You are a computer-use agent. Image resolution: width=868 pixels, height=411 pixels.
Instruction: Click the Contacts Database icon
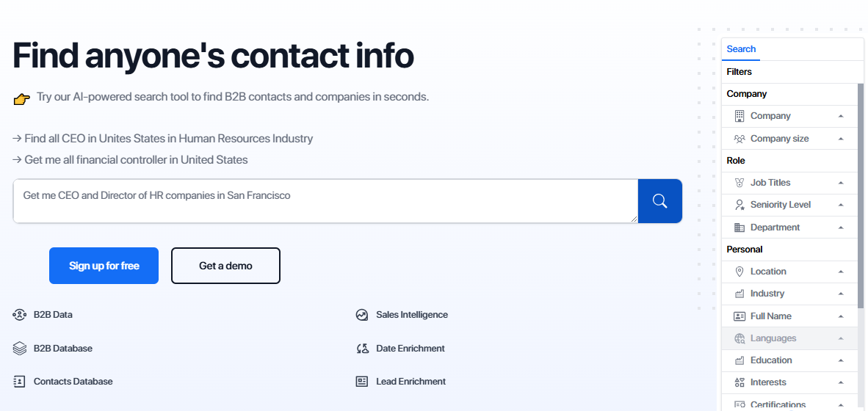[20, 382]
